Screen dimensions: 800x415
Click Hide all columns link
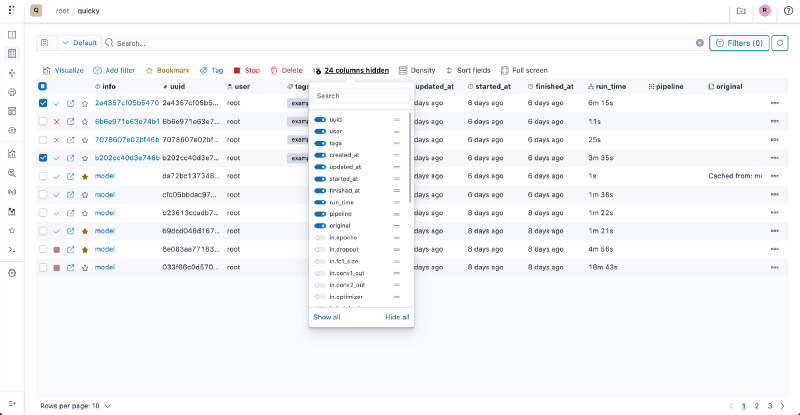[x=397, y=317]
